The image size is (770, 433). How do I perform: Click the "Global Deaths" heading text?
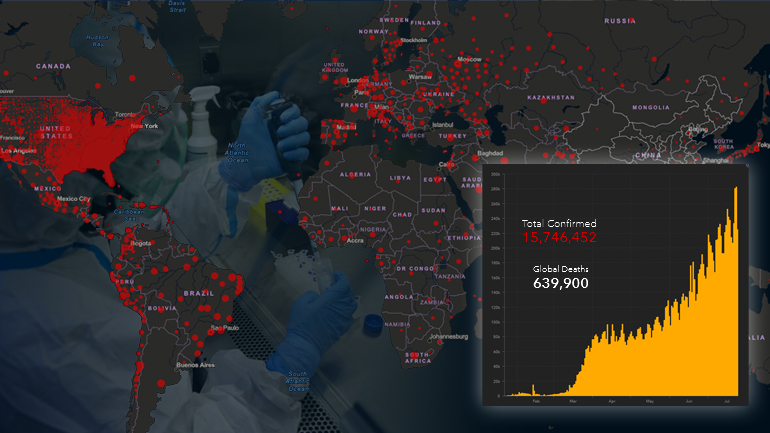[x=560, y=269]
